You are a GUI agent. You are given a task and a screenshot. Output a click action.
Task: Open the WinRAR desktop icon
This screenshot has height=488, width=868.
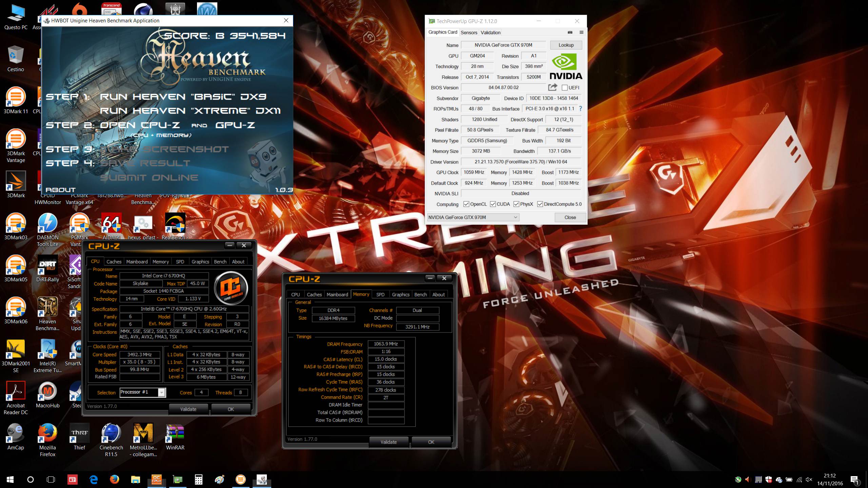pos(175,436)
